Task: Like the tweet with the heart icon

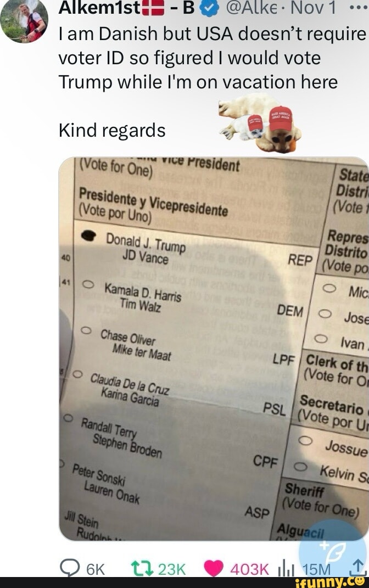Action: point(214,568)
